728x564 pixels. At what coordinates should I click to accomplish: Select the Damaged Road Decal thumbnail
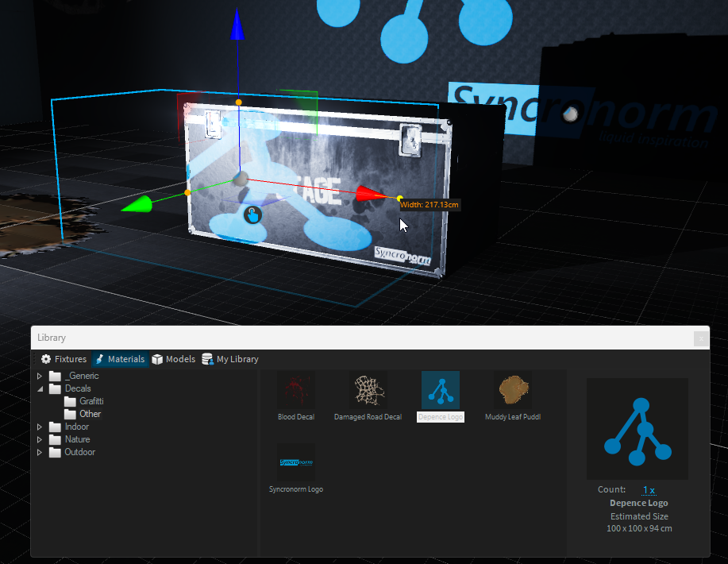(x=368, y=390)
